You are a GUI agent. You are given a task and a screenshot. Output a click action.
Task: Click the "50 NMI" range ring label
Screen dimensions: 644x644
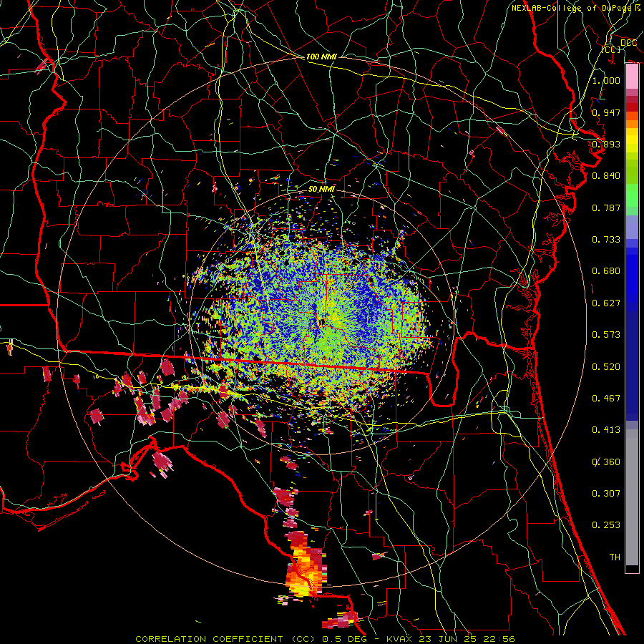click(x=321, y=189)
